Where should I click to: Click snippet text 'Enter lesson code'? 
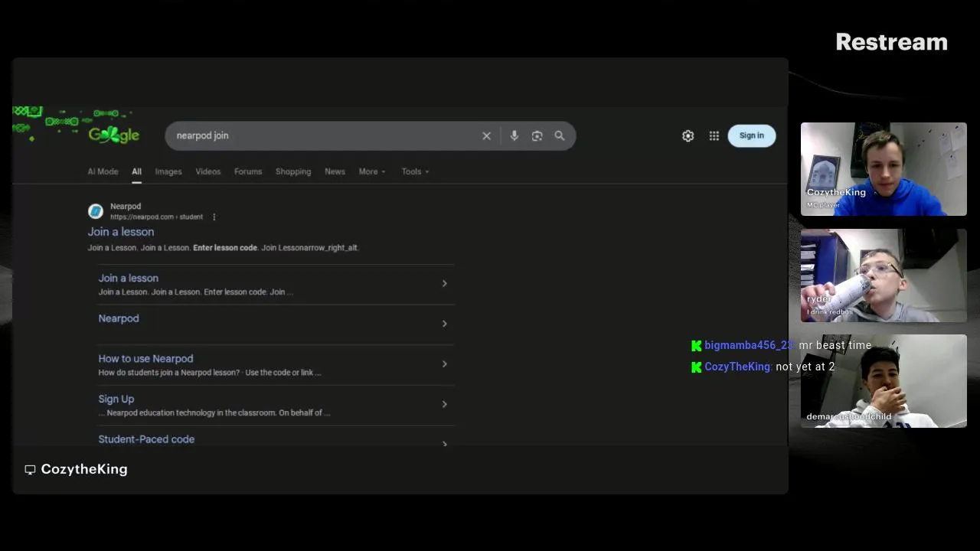[225, 248]
